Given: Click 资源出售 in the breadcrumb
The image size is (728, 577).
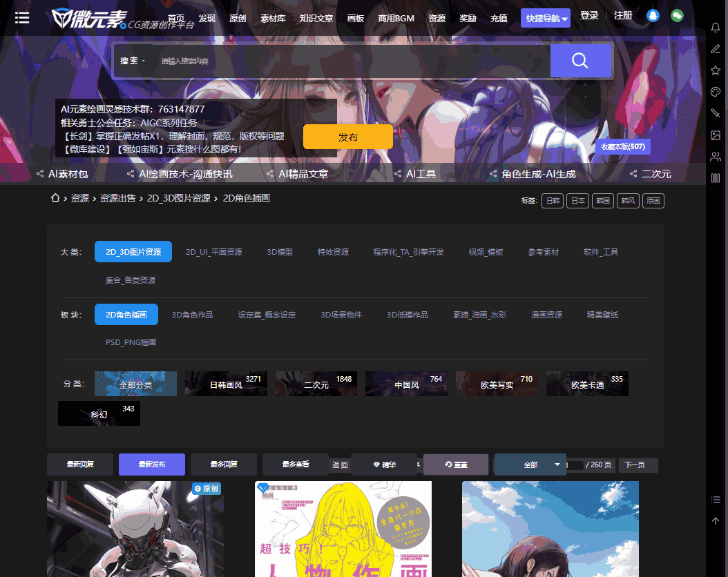Looking at the screenshot, I should point(118,198).
